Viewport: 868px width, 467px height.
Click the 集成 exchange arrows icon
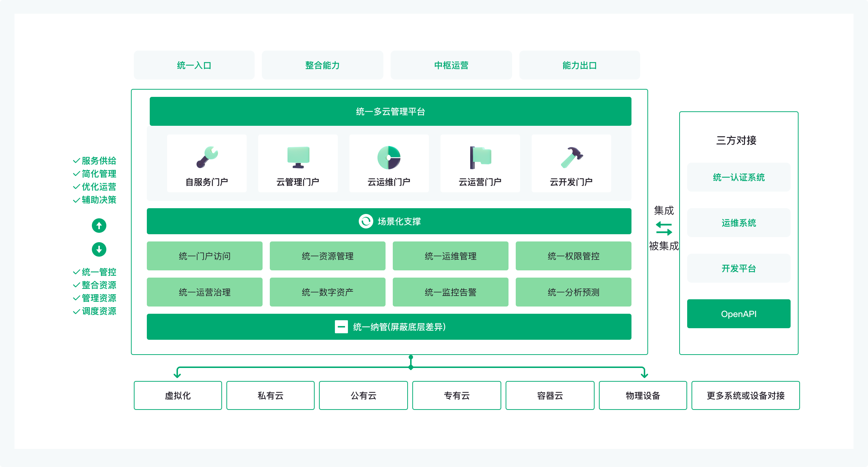coord(664,228)
